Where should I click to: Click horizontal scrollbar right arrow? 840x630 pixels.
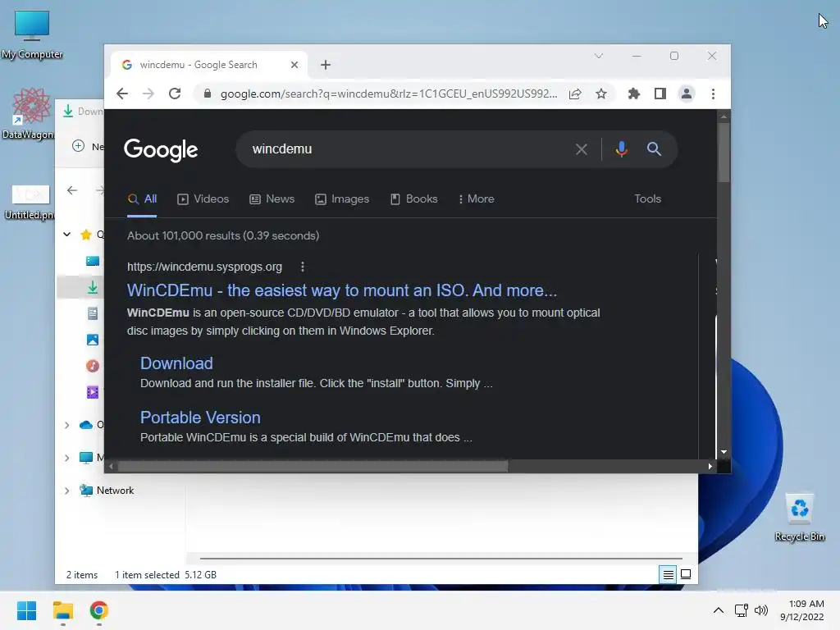[710, 466]
